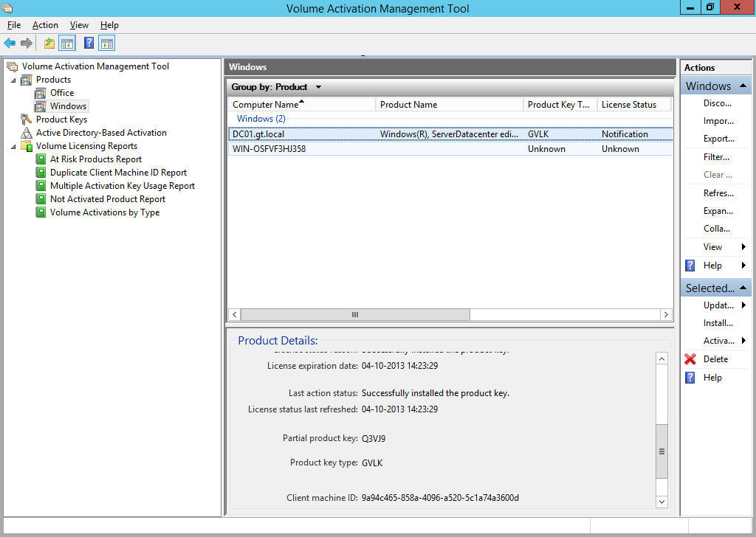Expand the Activate submenu arrow
The height and width of the screenshot is (537, 756).
pyautogui.click(x=743, y=341)
